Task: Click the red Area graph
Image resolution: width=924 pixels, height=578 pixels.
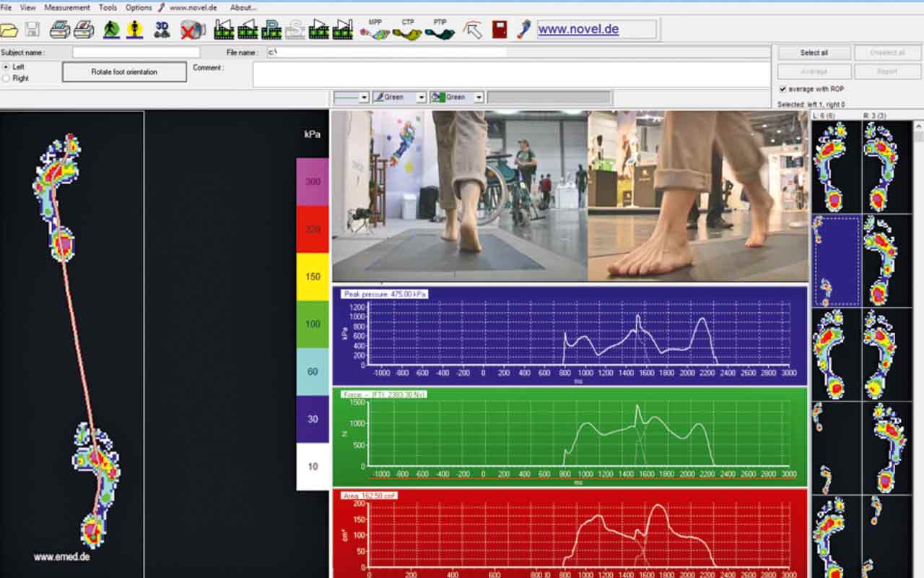Action: point(570,533)
